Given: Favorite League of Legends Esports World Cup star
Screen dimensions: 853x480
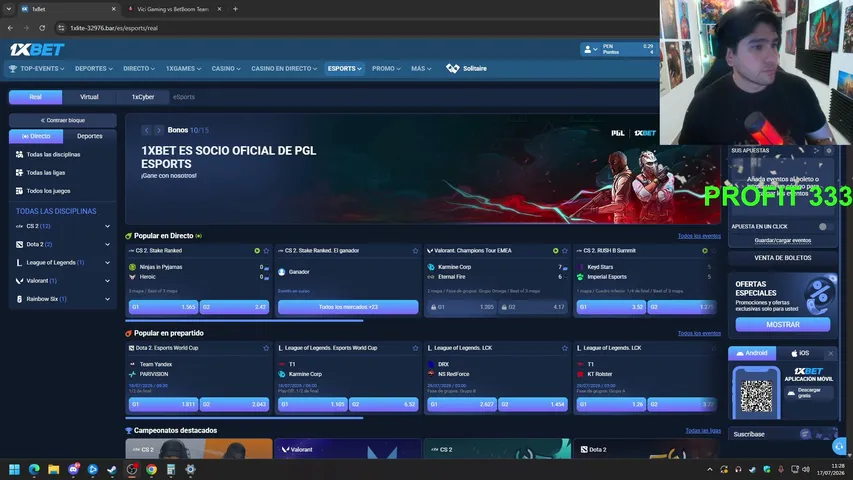Looking at the screenshot, I should pos(415,348).
